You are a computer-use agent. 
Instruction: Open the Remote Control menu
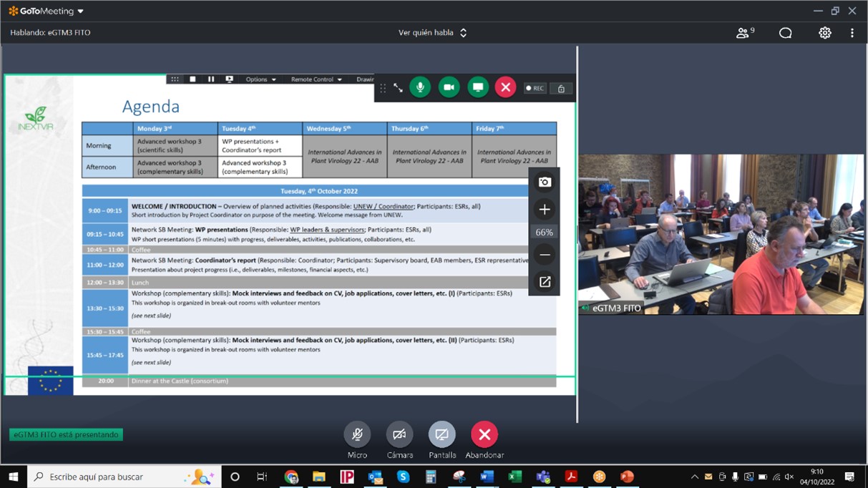[x=316, y=79]
